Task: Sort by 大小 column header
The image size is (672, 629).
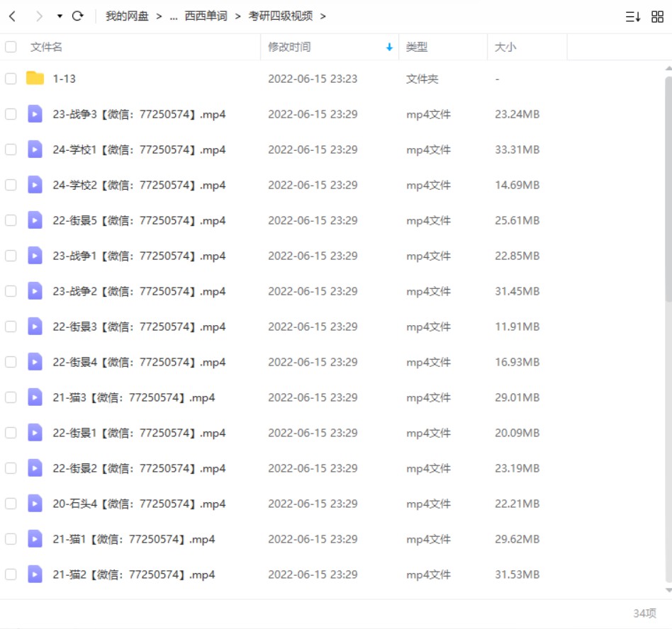Action: pos(505,47)
